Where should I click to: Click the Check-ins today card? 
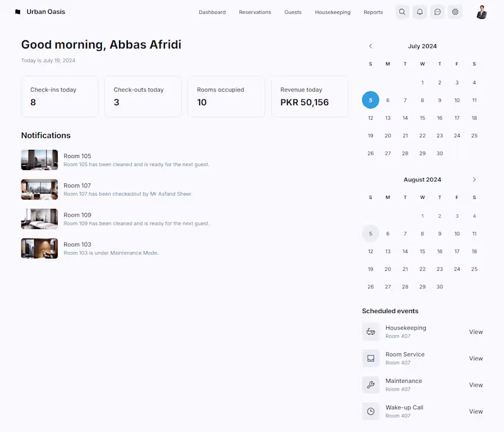pyautogui.click(x=60, y=96)
